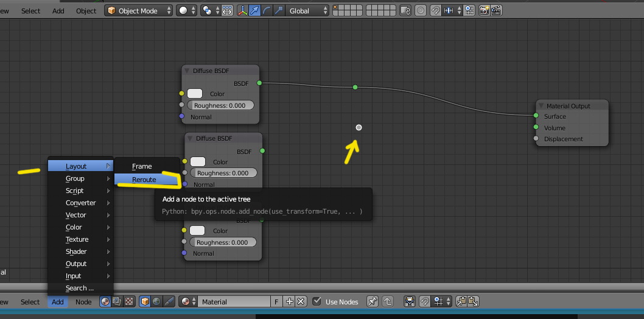Click the Roughness slider on top node
The image size is (644, 319).
220,105
